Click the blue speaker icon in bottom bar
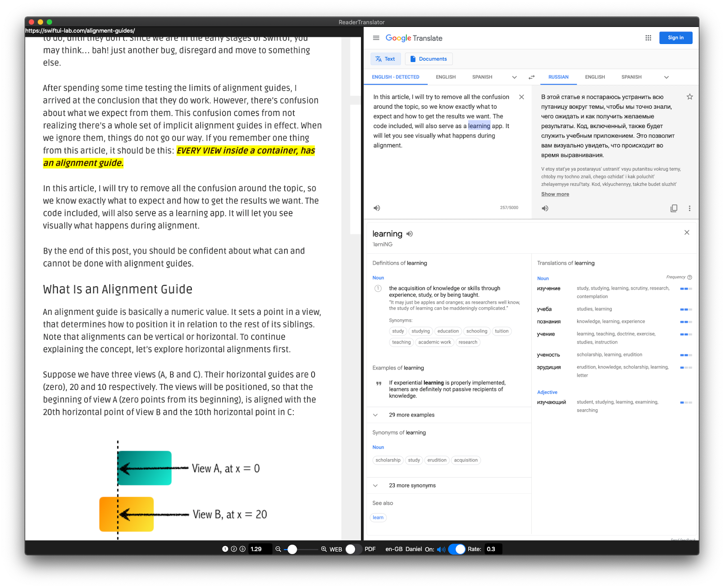724x588 pixels. tap(441, 549)
